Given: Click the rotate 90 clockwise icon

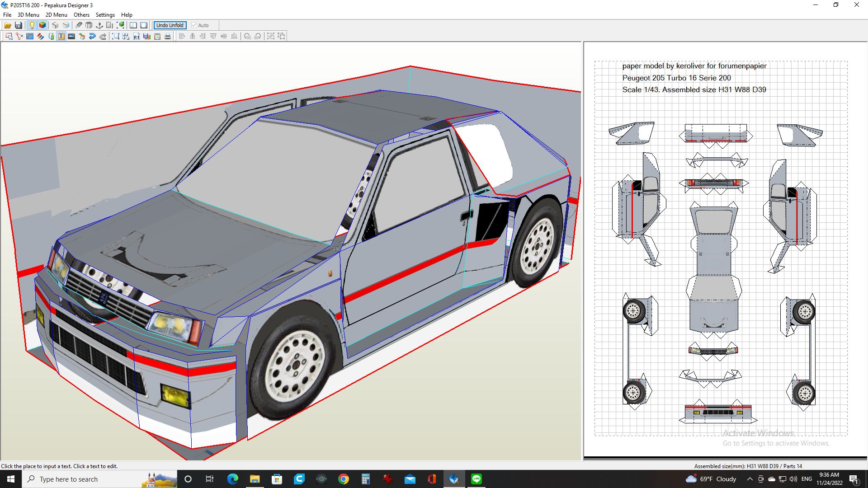Looking at the screenshot, I should tap(258, 36).
